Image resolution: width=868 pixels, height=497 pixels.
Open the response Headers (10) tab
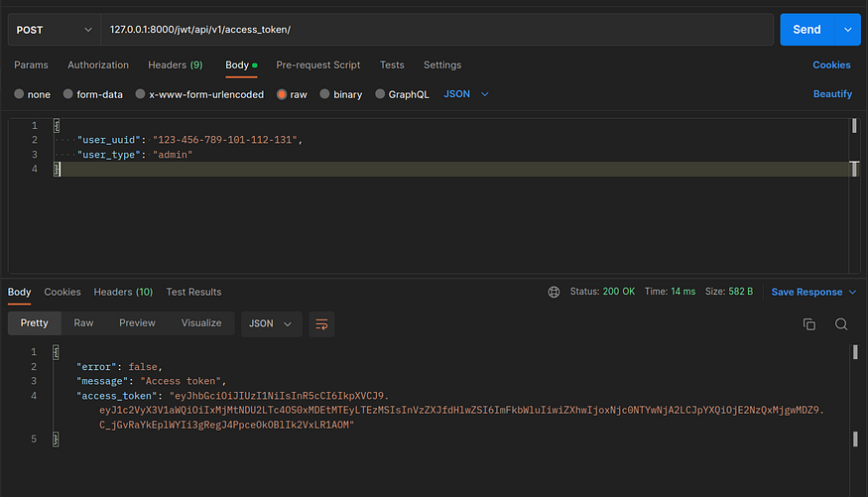tap(123, 293)
